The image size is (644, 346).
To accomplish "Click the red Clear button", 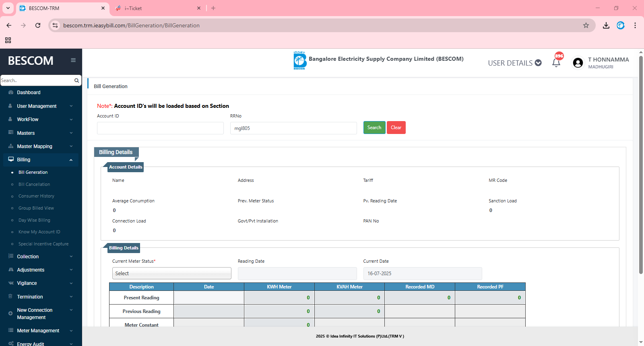I will pos(396,128).
